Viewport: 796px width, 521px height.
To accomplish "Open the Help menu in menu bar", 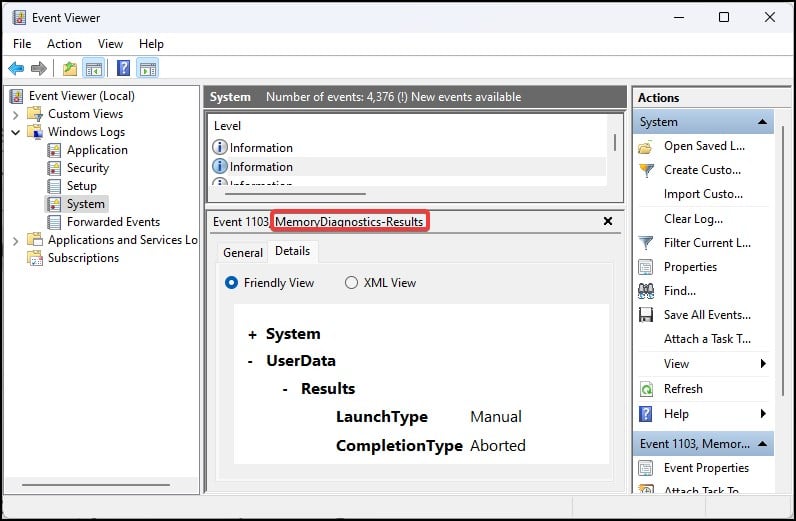I will [151, 44].
